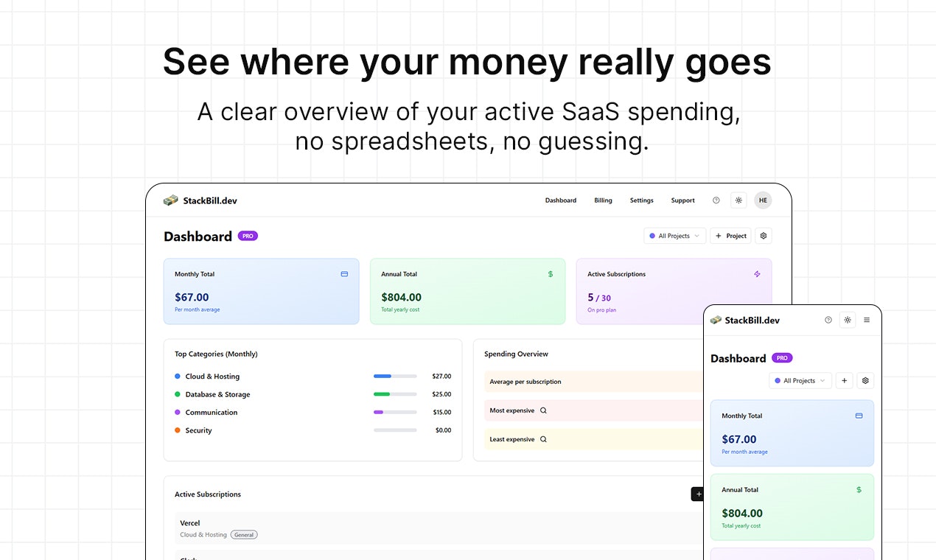Click the $15.00 Communication amount
This screenshot has height=560, width=936.
click(442, 412)
